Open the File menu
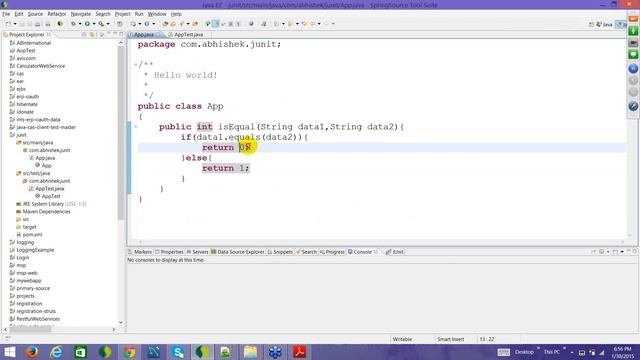The width and height of the screenshot is (640, 360). coord(6,14)
